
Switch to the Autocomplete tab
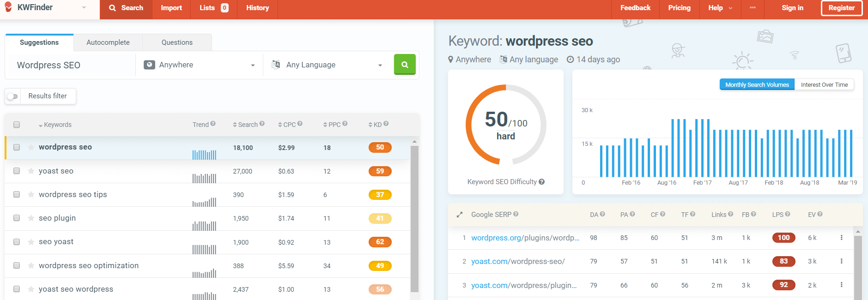tap(108, 42)
